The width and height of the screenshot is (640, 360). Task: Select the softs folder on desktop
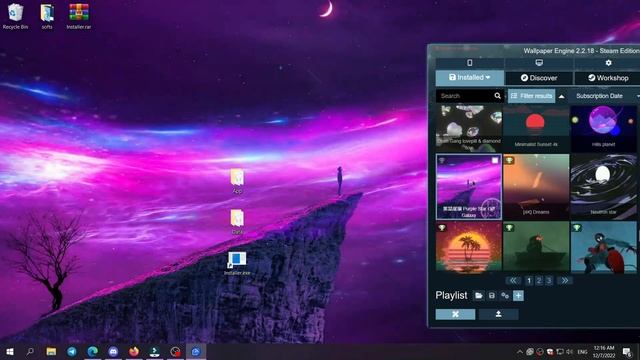point(47,17)
